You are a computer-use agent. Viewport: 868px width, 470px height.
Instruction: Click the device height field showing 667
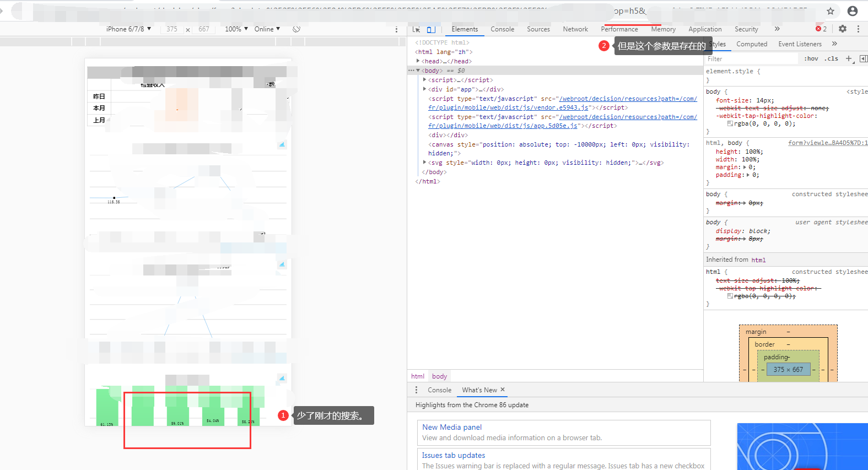click(x=204, y=29)
